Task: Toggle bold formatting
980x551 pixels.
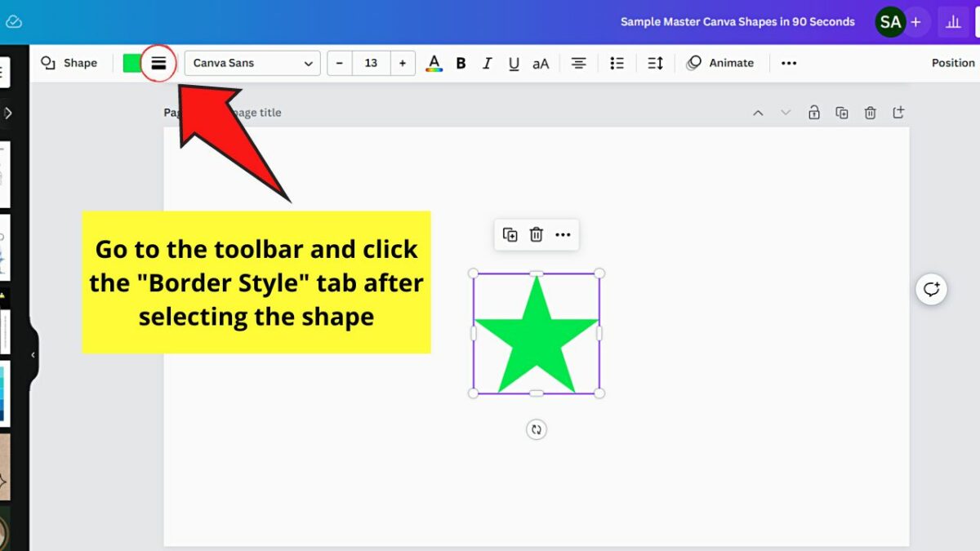Action: pos(461,63)
